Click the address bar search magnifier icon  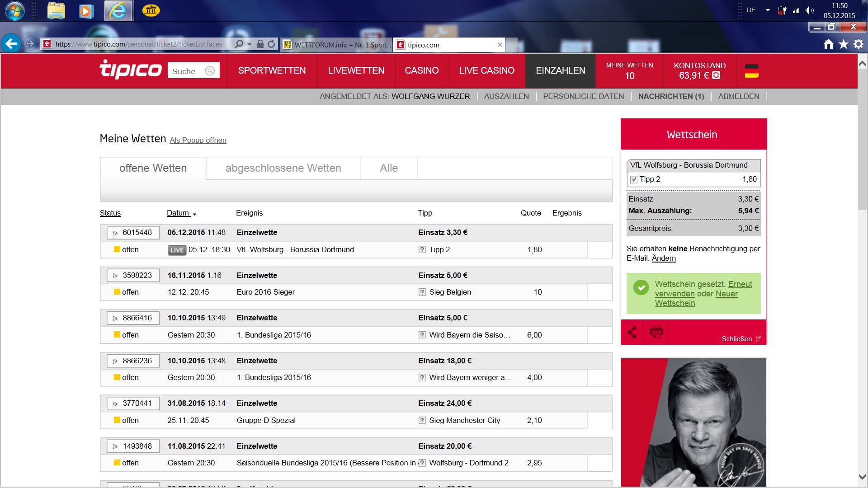pos(239,44)
